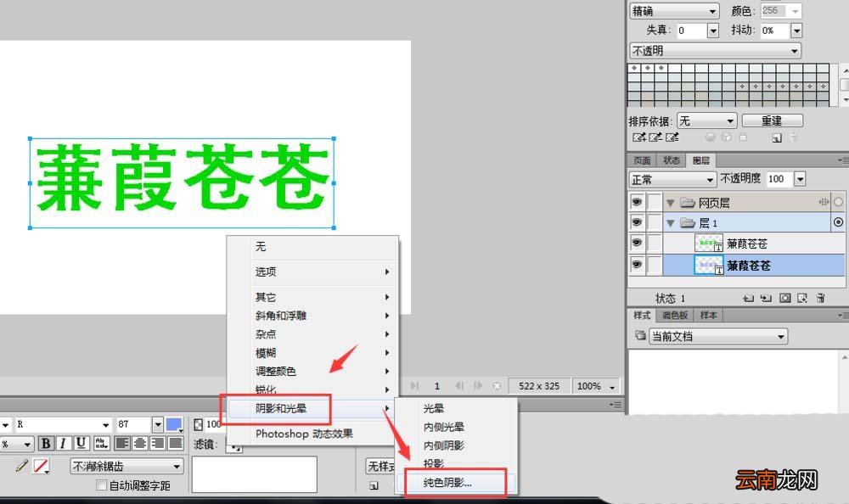Open the font size 87 dropdown arrow

tap(158, 424)
